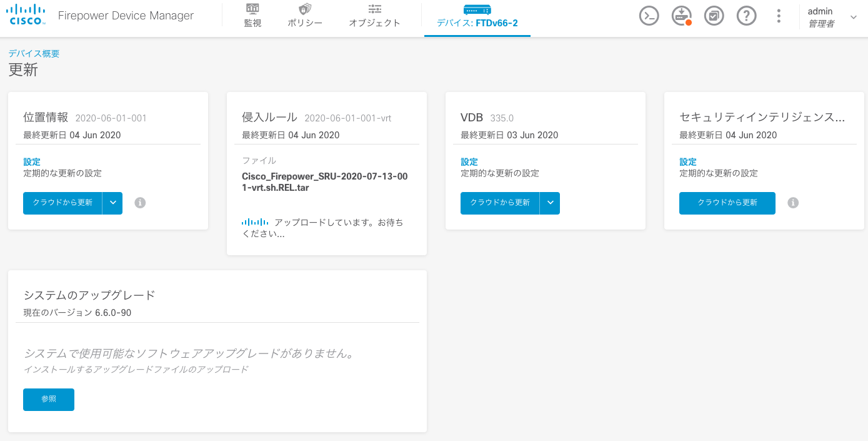Open the ポリシー tab
The width and height of the screenshot is (868, 441).
coord(305,17)
